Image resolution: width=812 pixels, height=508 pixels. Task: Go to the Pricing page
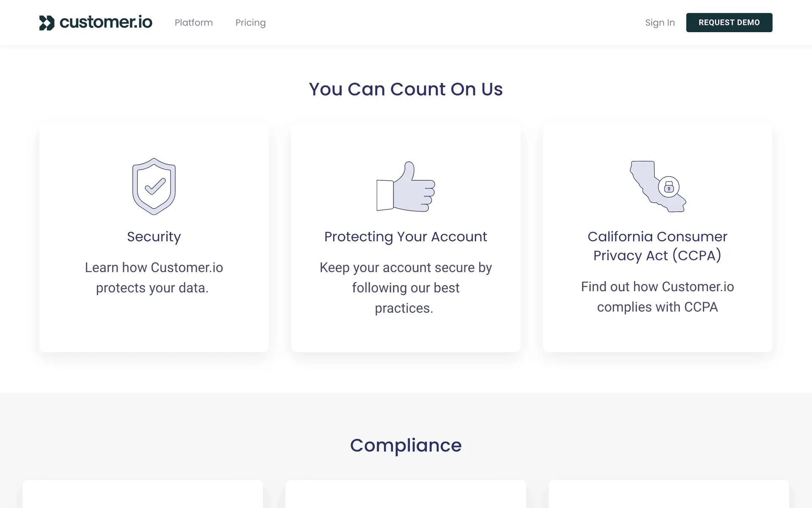point(250,23)
